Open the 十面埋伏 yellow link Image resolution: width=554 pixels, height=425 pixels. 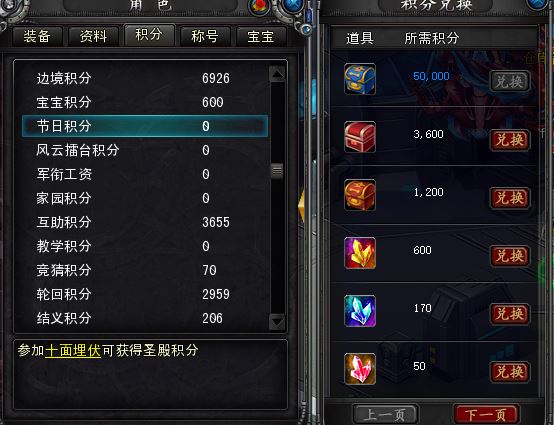coord(73,350)
